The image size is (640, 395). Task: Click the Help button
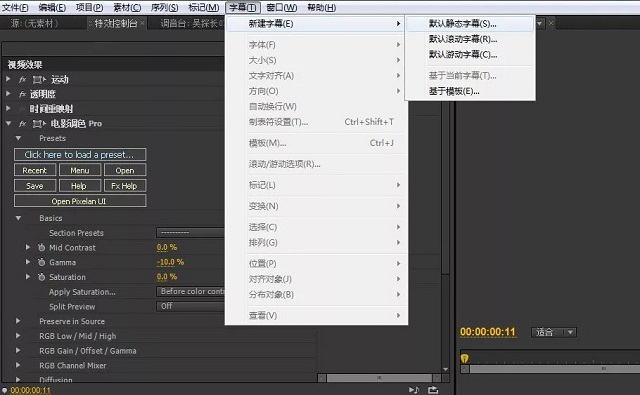point(80,186)
